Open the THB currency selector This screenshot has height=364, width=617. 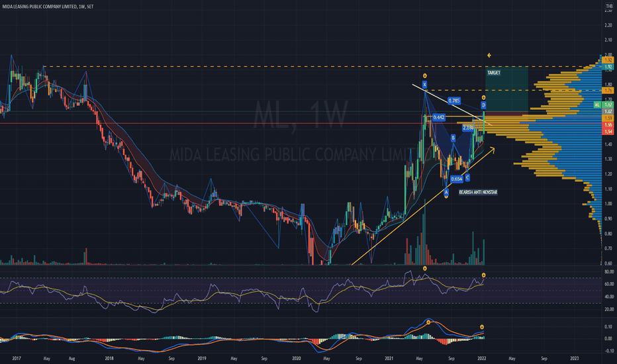pyautogui.click(x=609, y=7)
